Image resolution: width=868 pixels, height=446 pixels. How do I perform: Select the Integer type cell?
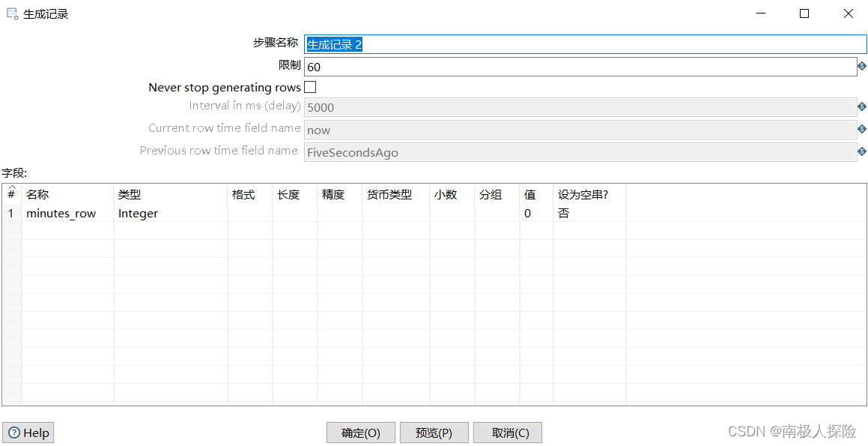(x=171, y=214)
